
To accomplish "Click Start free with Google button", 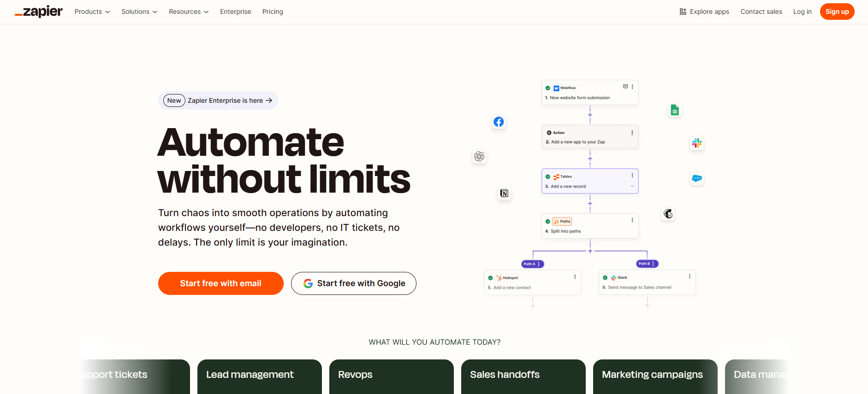I will pyautogui.click(x=353, y=283).
